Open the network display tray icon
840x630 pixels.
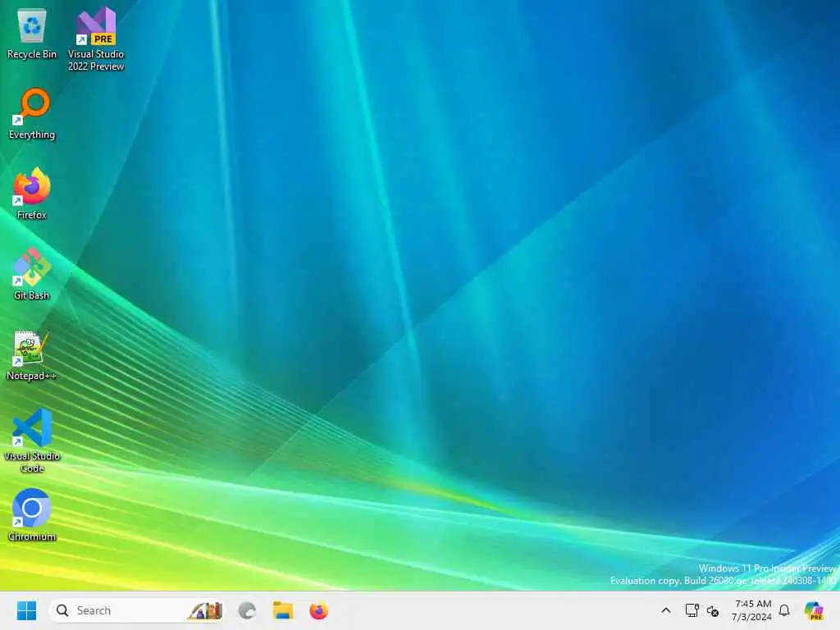(x=692, y=610)
